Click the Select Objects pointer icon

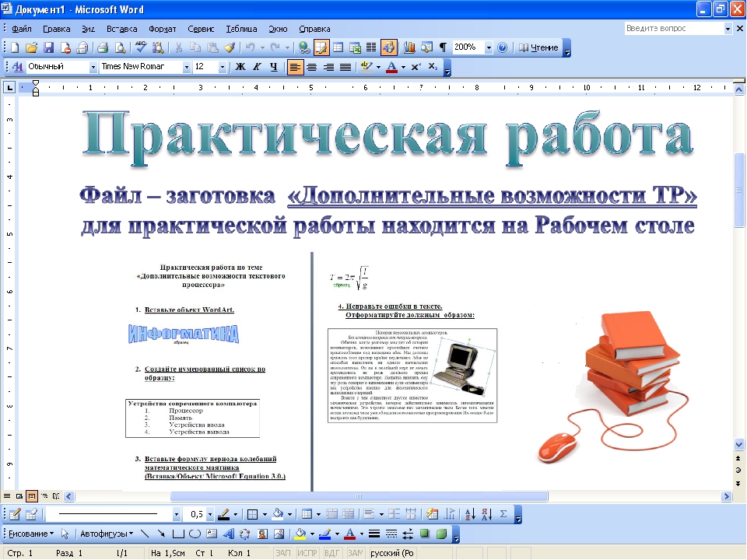[65, 534]
